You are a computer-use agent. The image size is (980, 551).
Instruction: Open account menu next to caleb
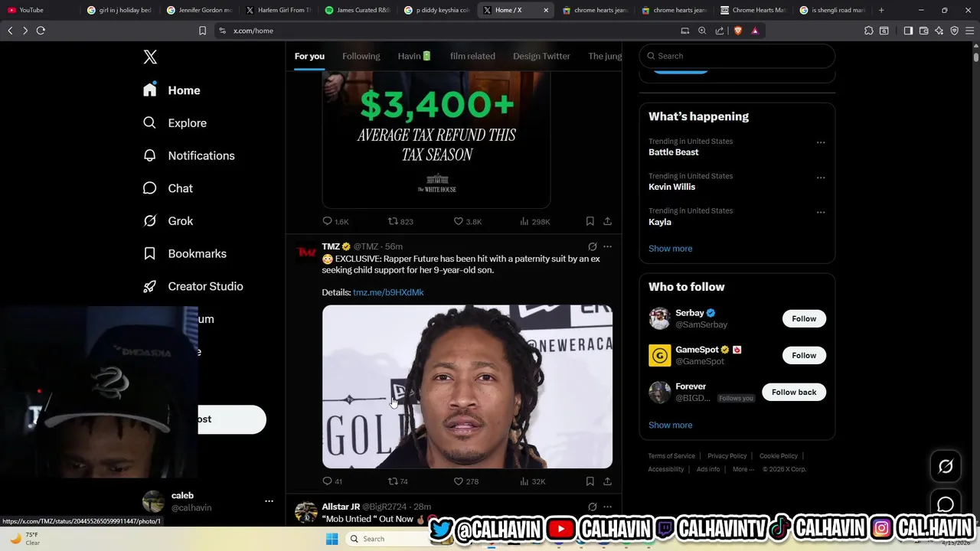click(269, 501)
